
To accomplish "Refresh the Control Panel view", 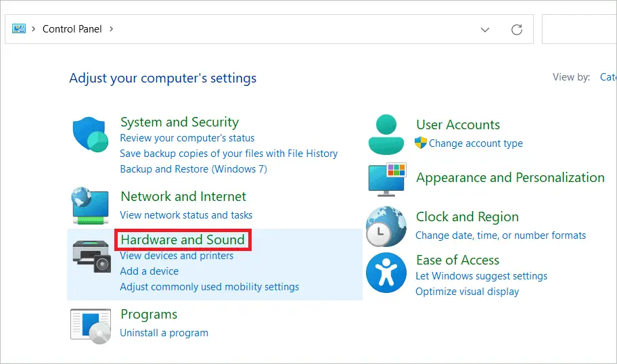I will click(x=517, y=30).
